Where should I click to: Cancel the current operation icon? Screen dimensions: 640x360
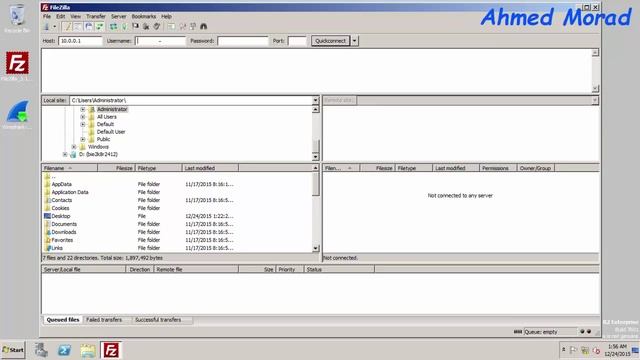(x=135, y=27)
